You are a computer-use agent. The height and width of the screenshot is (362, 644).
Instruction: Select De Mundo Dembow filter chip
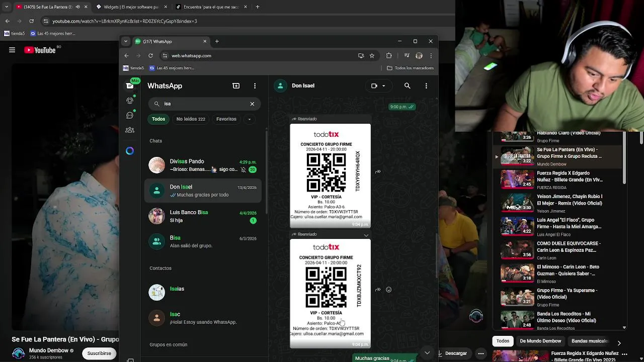click(540, 341)
